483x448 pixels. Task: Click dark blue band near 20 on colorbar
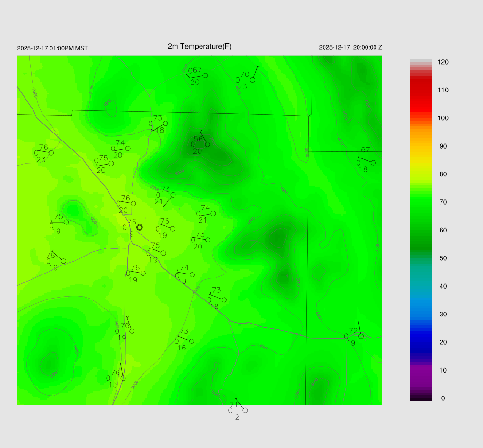[421, 342]
